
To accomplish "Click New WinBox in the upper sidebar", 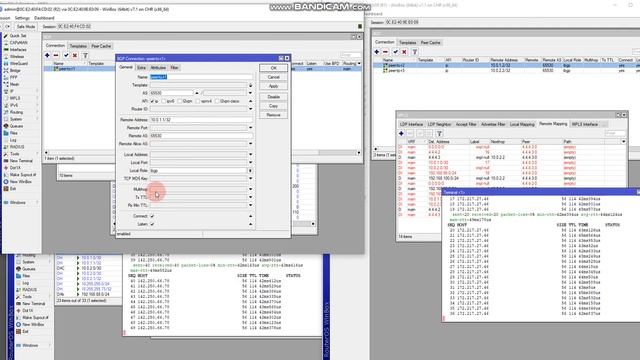I will [20, 182].
